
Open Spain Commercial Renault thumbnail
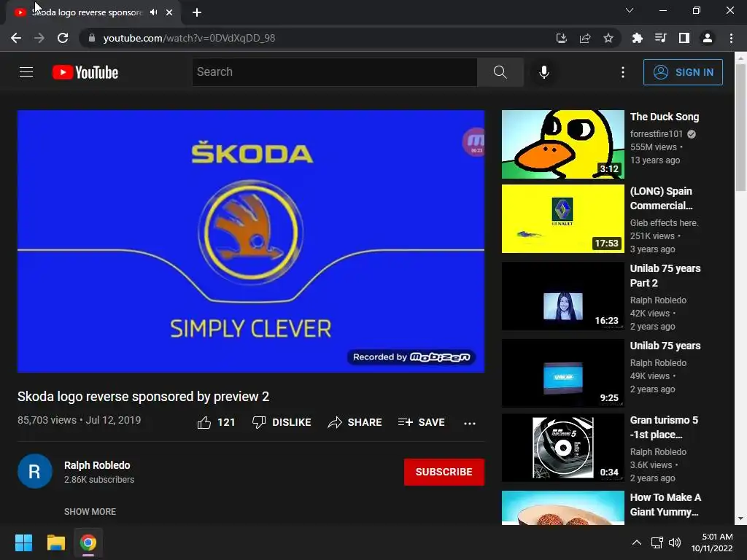(x=563, y=219)
